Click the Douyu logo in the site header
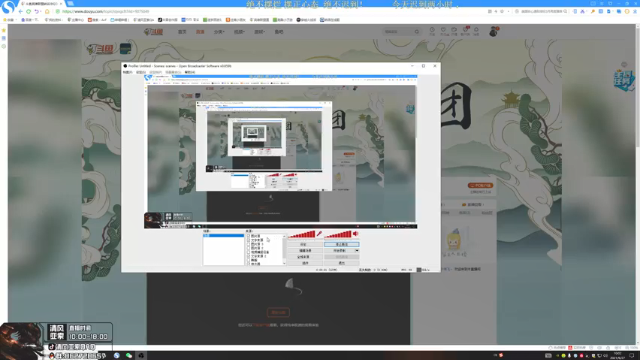The image size is (640, 360). tap(153, 31)
